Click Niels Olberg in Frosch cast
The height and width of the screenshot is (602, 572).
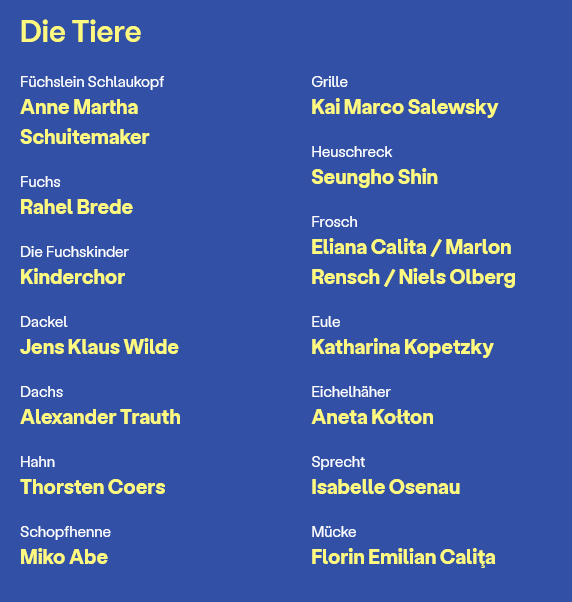[457, 277]
